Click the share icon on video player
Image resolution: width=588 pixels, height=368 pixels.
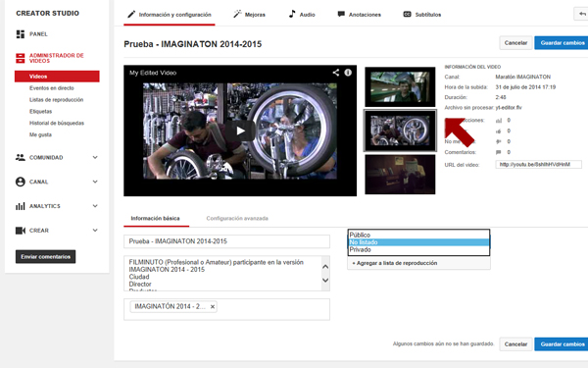[335, 73]
